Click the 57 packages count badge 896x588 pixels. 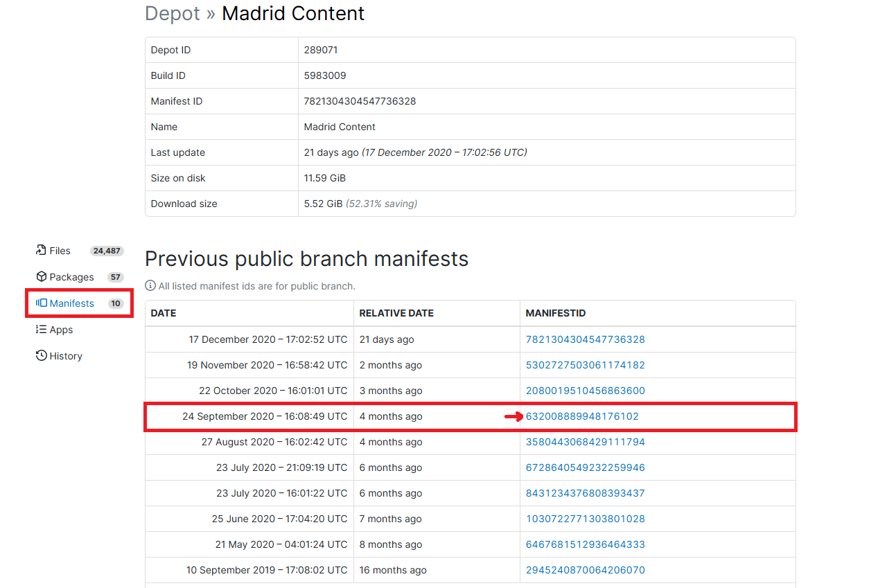(115, 277)
